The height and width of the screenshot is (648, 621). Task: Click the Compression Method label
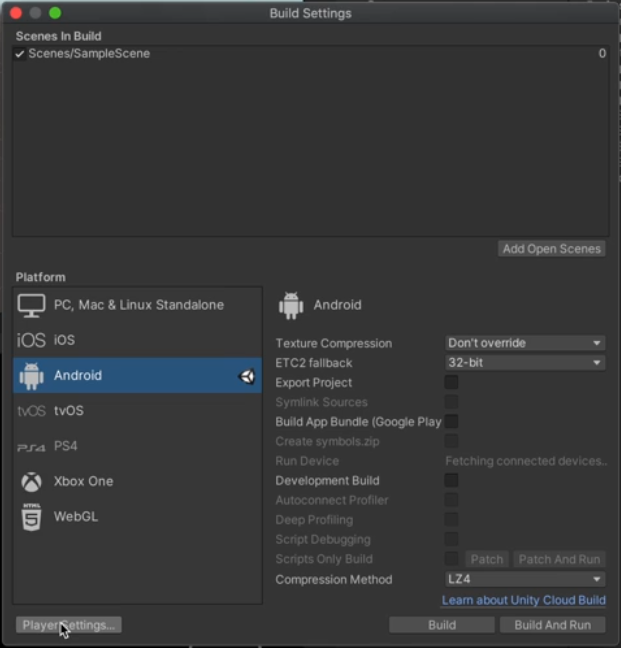333,580
